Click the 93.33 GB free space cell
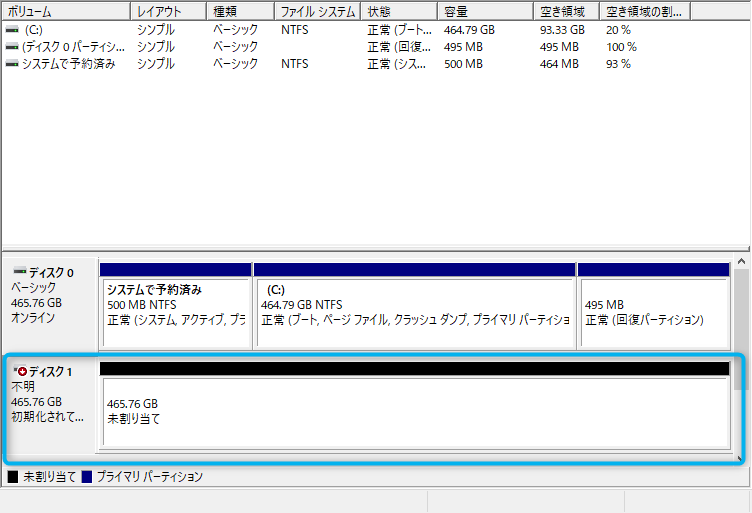The height and width of the screenshot is (513, 752). [x=562, y=30]
